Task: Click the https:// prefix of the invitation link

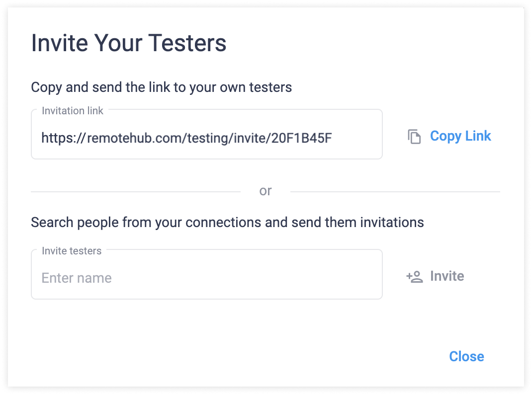Action: 64,138
